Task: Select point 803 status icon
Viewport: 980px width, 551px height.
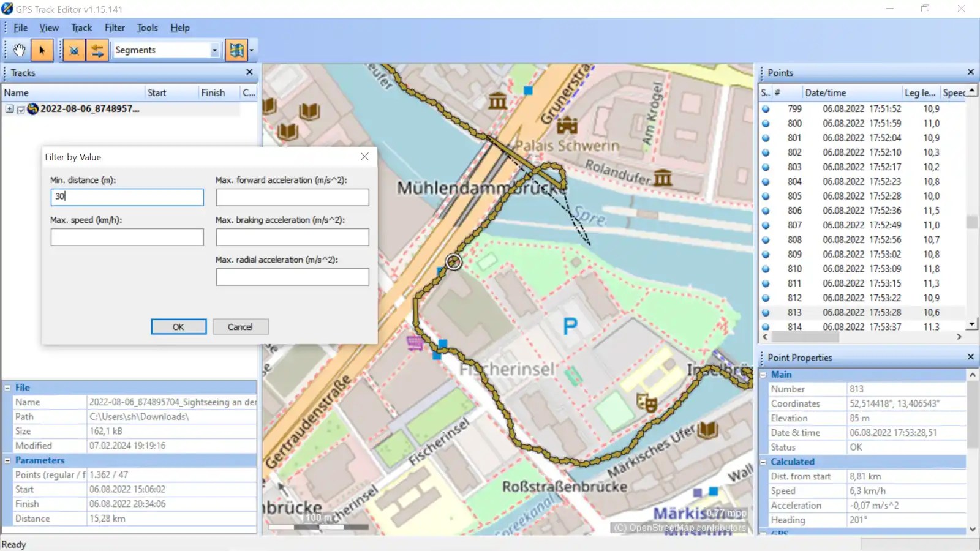Action: [766, 167]
